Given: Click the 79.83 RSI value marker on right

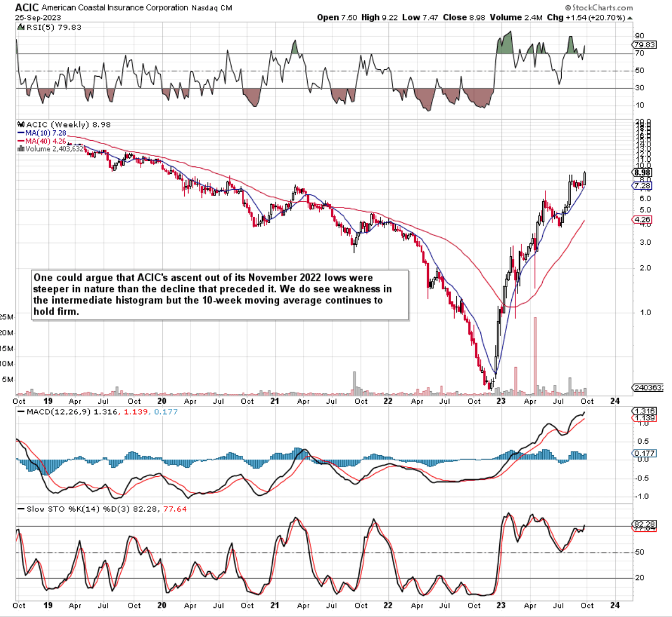Looking at the screenshot, I should click(643, 45).
